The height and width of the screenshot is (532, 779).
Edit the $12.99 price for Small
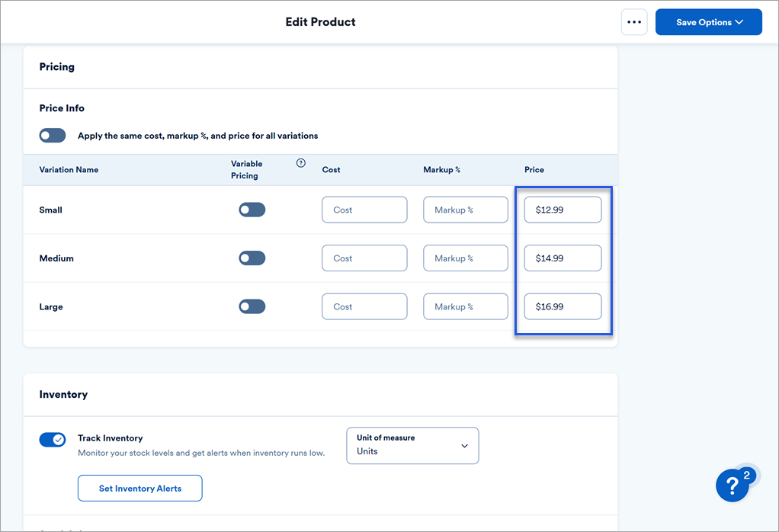[x=563, y=210]
